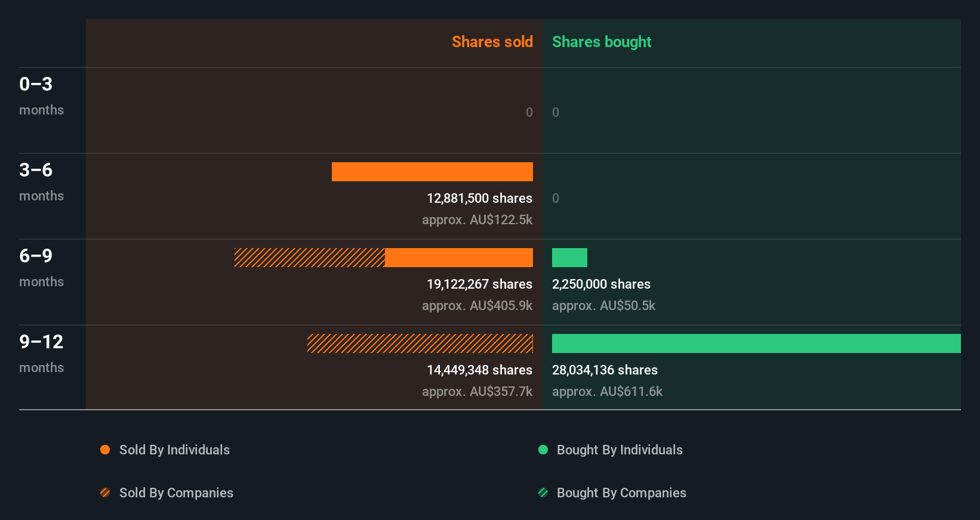
Task: Select the Shares bought column header
Action: (601, 42)
